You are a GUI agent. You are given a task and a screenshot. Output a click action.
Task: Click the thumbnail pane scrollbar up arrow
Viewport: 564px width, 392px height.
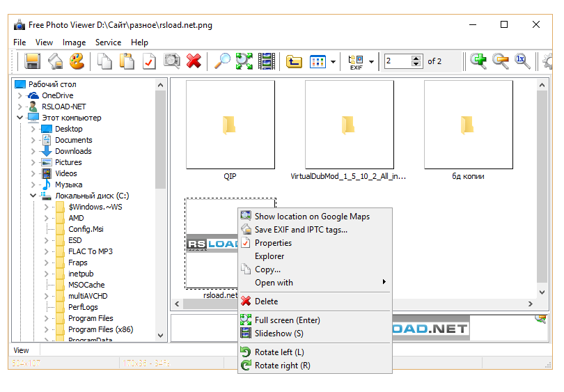tap(542, 85)
